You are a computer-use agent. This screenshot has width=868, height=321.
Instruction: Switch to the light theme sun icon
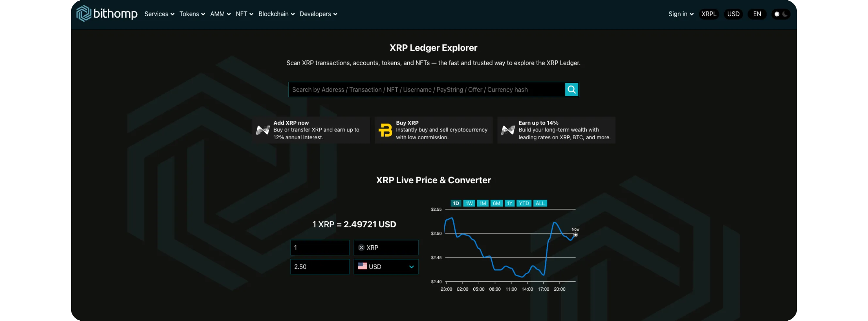[x=777, y=14]
